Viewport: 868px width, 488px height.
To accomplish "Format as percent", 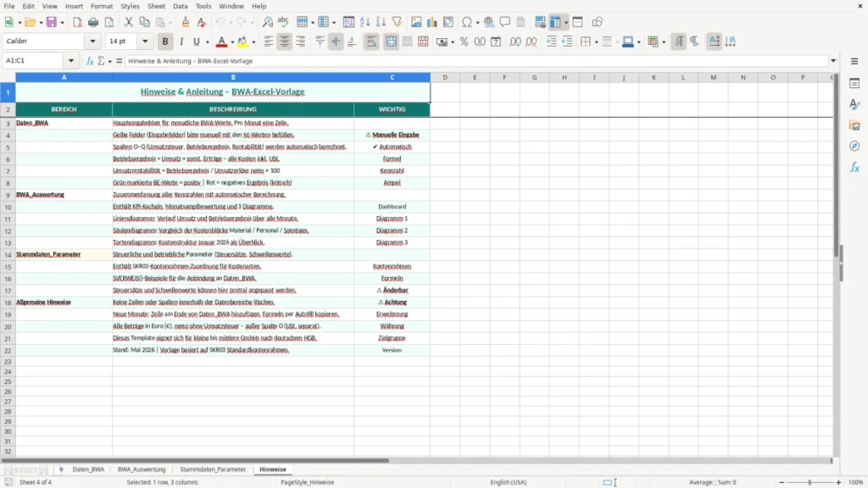I will 464,42.
